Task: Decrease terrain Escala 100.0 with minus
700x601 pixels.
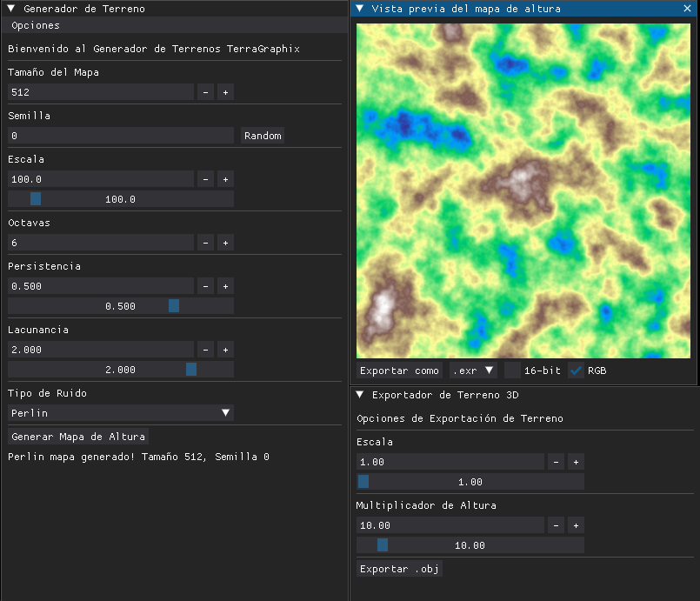Action: click(205, 179)
